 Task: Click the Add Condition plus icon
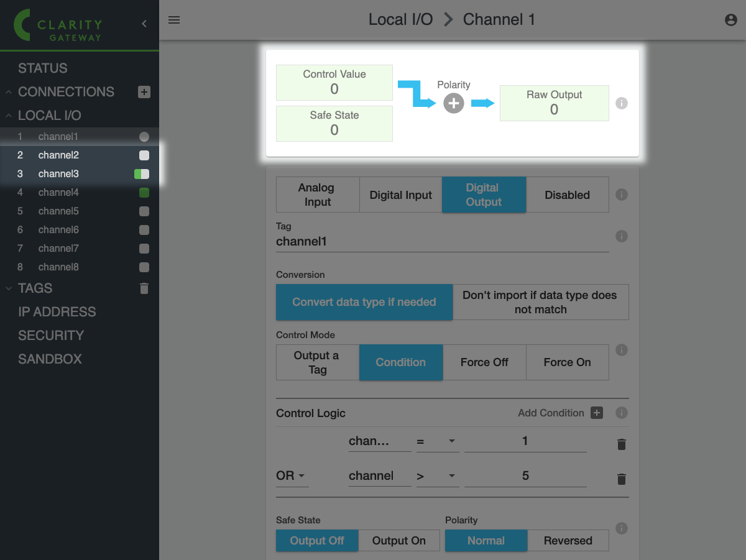[597, 413]
